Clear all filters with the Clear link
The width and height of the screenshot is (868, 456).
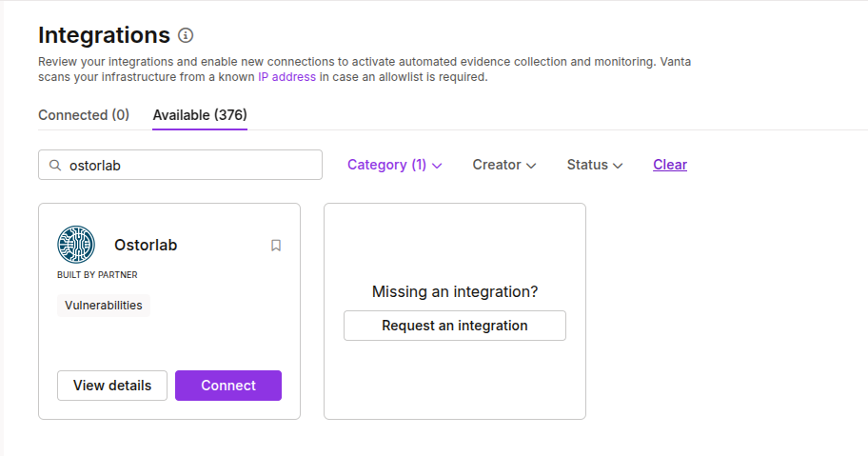coord(670,165)
